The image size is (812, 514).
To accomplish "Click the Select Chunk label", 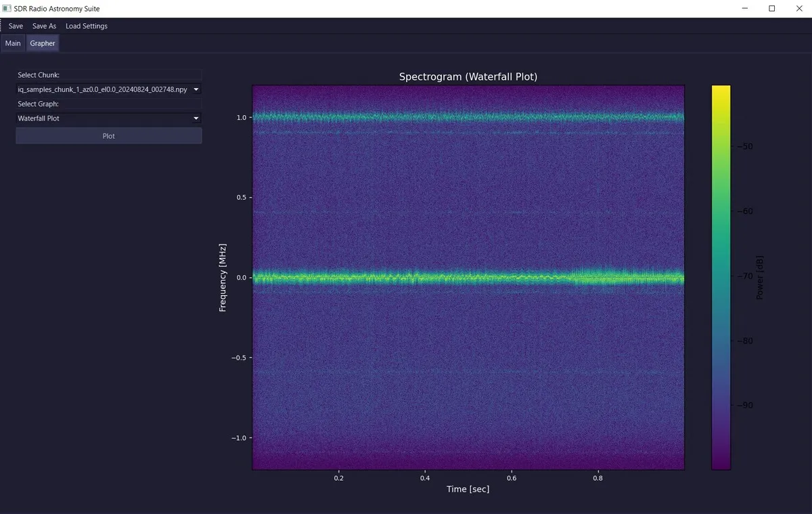I will coord(39,75).
